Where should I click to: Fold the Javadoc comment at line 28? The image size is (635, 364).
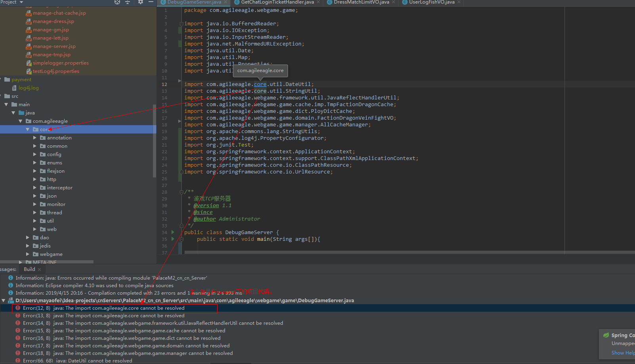tap(181, 192)
